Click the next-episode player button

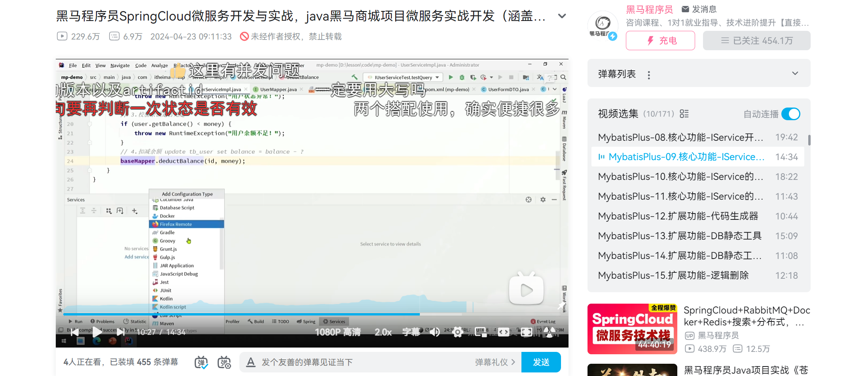[x=121, y=332]
